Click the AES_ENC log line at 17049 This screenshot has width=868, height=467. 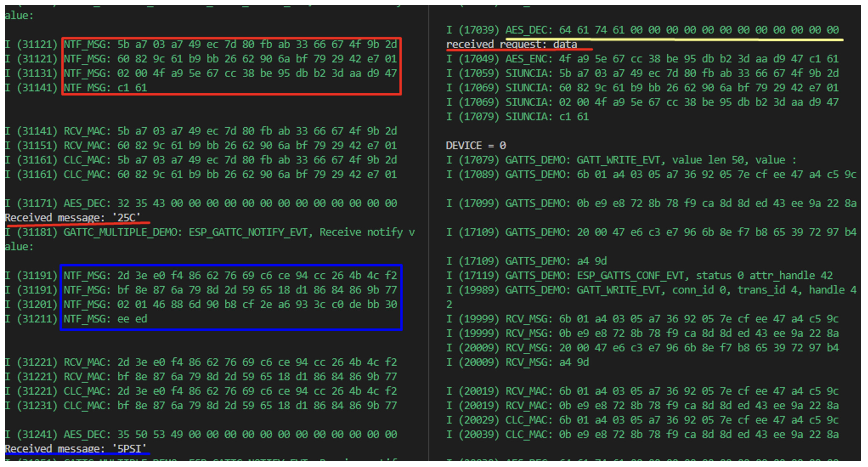click(x=642, y=59)
